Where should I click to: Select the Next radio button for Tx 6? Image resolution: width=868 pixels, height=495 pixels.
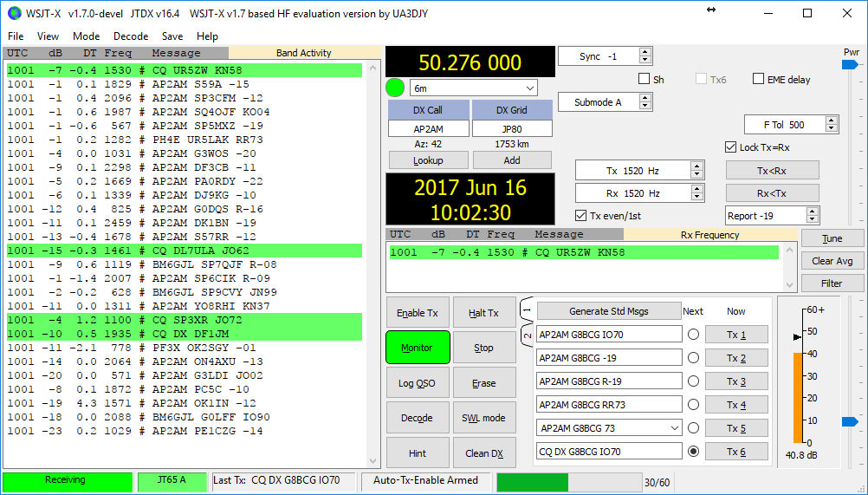[693, 452]
